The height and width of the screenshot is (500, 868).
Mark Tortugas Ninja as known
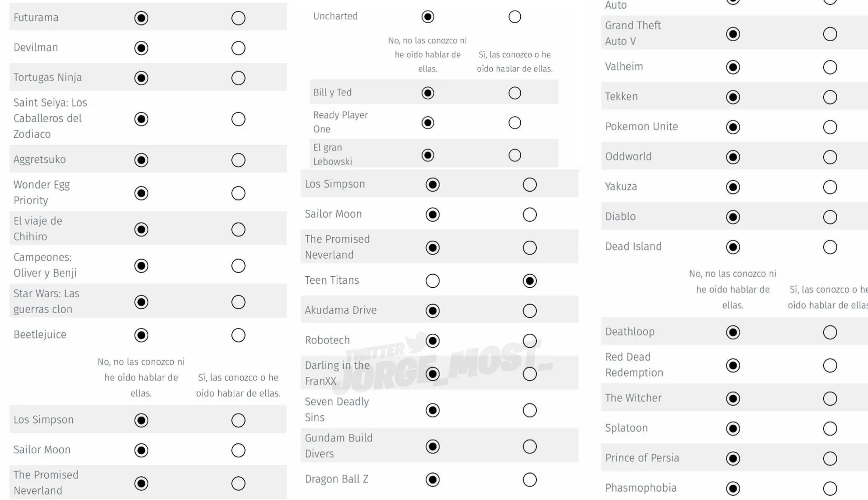(x=238, y=78)
